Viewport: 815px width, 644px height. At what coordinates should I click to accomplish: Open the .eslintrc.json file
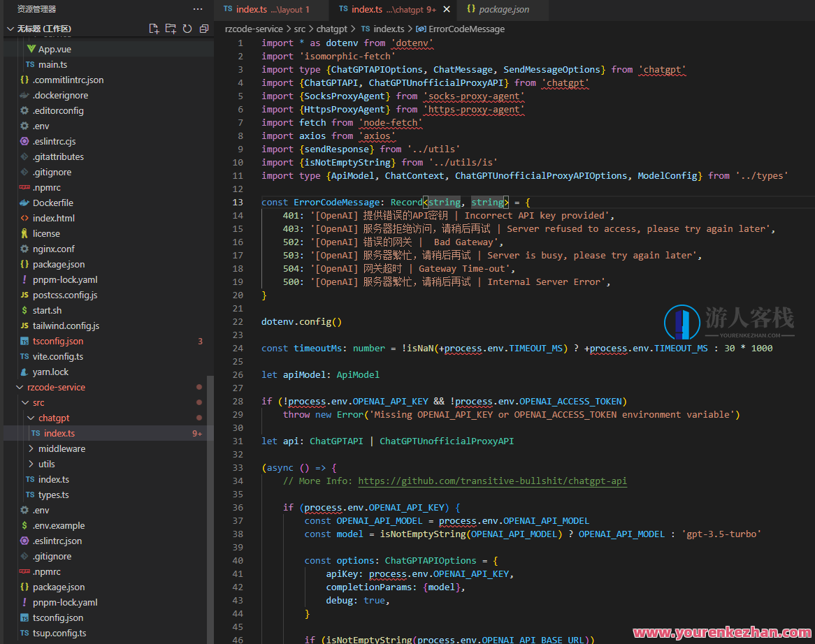57,541
